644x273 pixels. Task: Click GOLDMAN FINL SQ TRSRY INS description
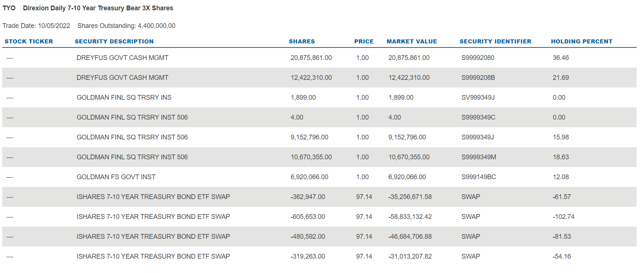coord(124,97)
